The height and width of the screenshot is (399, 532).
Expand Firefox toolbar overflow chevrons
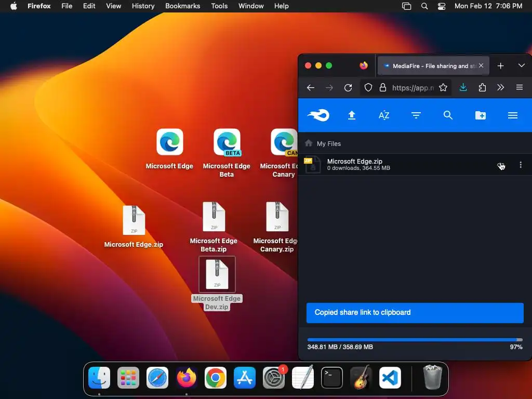pos(500,87)
